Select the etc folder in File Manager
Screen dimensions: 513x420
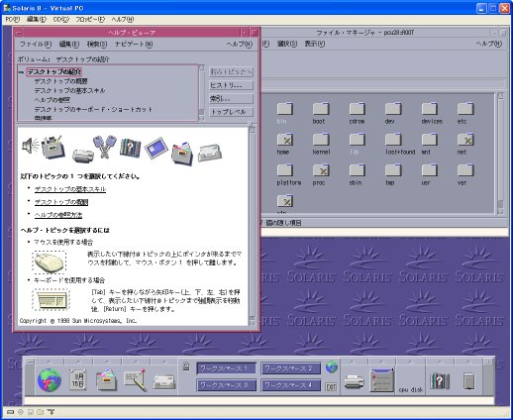tap(465, 113)
